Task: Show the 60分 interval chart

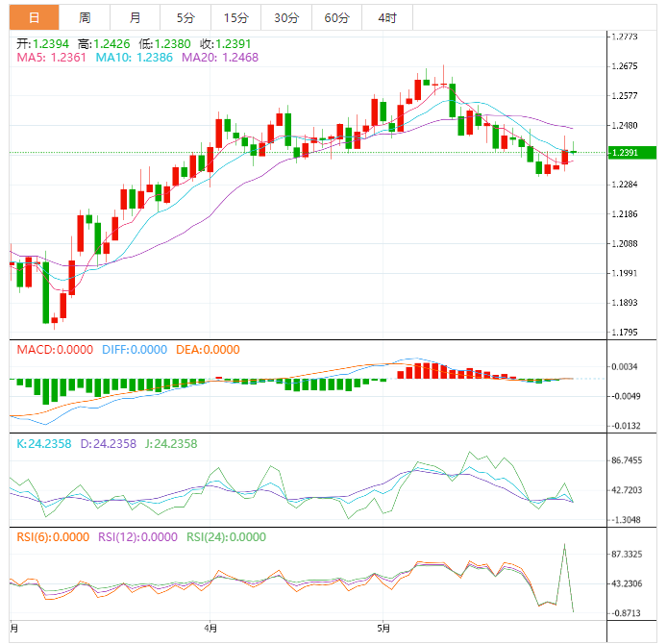Action: 336,17
